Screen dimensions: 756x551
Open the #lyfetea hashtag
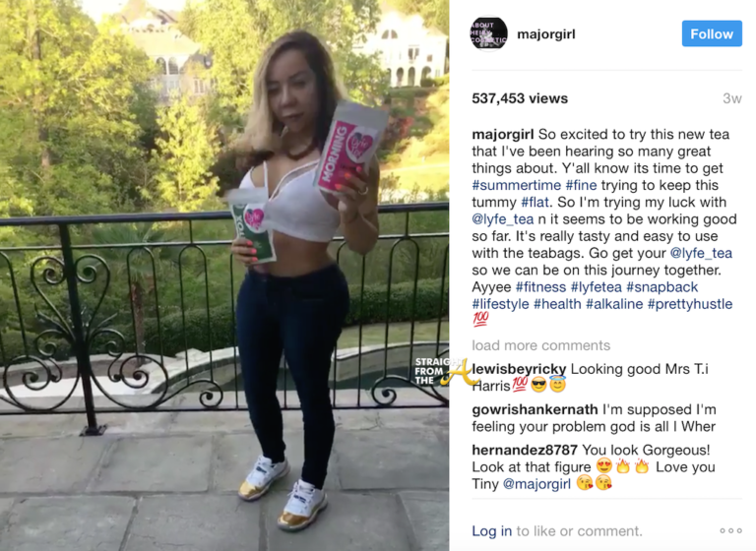point(597,287)
